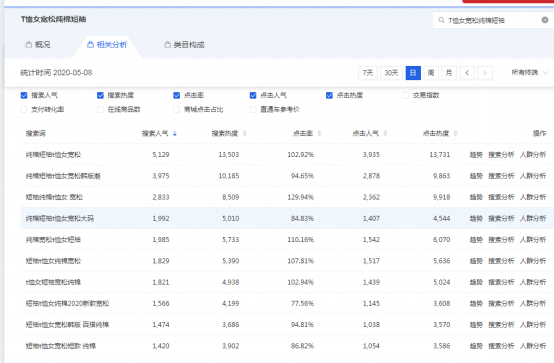Open 人群分析 for the 1,566 search row

[x=533, y=303]
